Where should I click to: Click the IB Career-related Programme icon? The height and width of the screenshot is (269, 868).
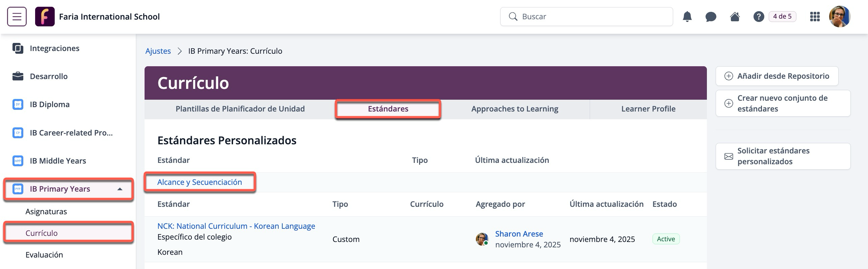coord(18,133)
